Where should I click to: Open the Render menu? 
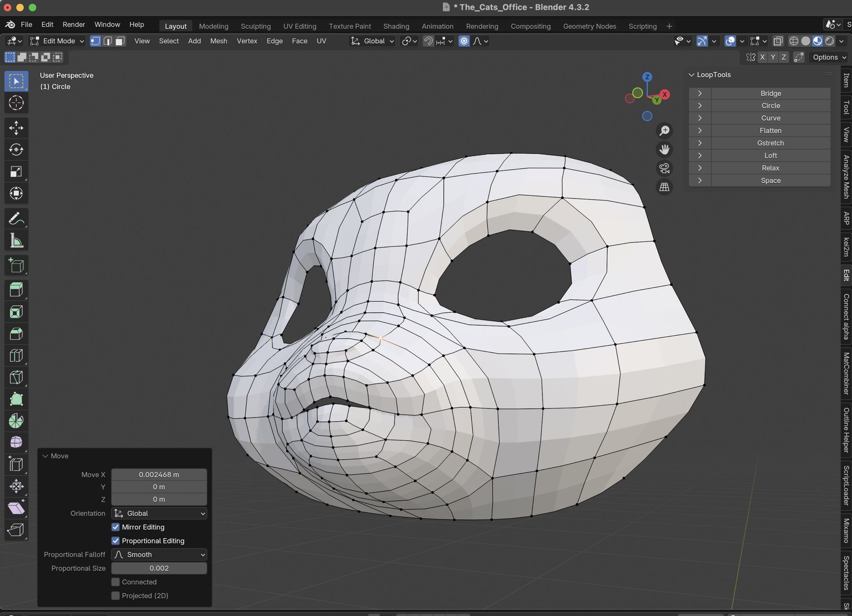pos(74,25)
